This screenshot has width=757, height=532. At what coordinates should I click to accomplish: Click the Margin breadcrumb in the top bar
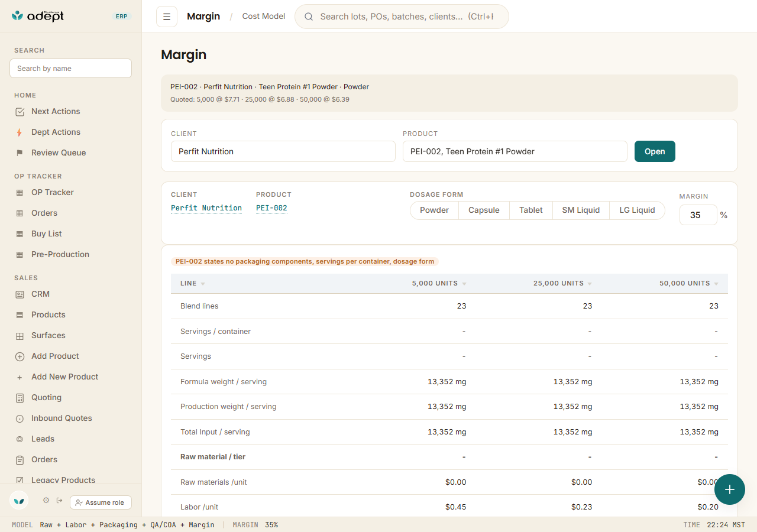(203, 17)
